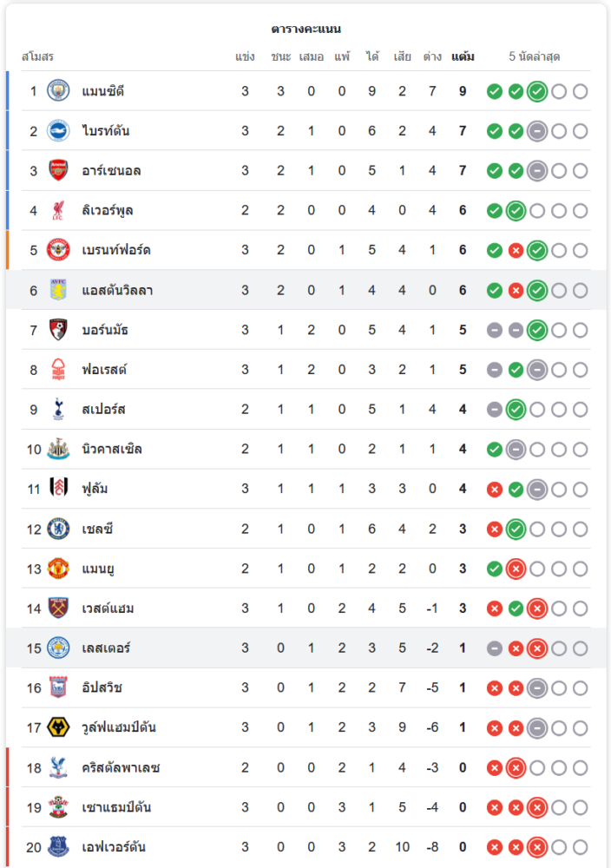Click the Brighton club crest
Image resolution: width=611 pixels, height=868 pixels.
pyautogui.click(x=58, y=130)
